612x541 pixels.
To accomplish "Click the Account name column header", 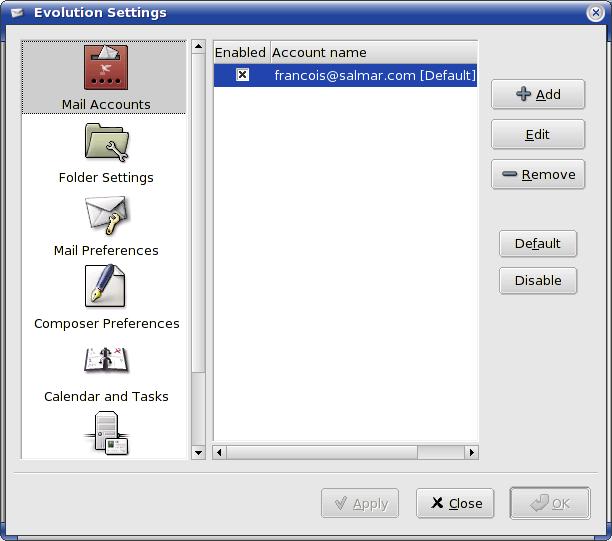I will (374, 52).
